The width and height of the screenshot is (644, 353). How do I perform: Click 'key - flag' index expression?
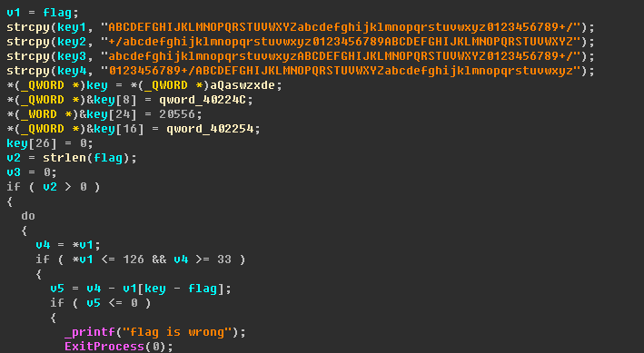181,289
